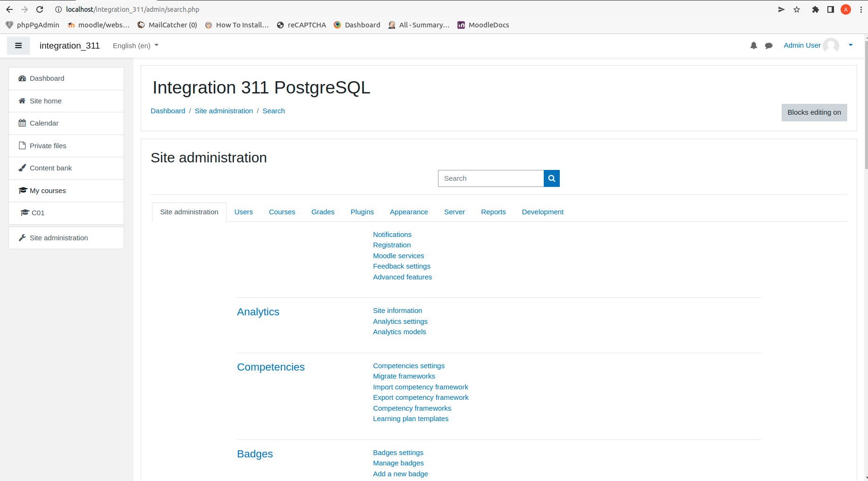Focus the admin Search input field
868x481 pixels.
(x=491, y=178)
